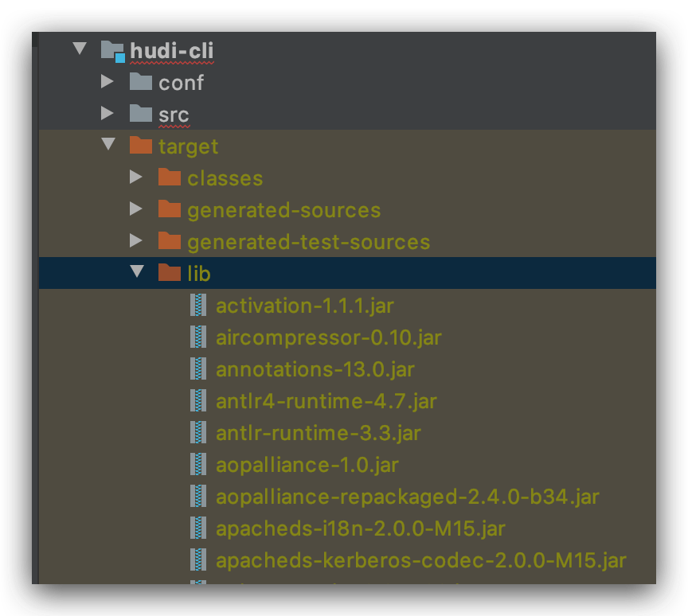This screenshot has height=616, width=688.
Task: Select the src folder label
Action: click(x=174, y=115)
